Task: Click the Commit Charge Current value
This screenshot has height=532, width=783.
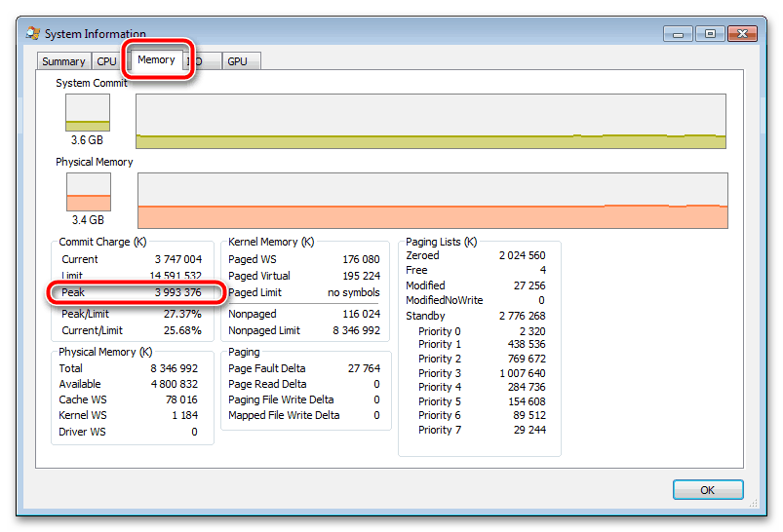Action: (x=177, y=259)
